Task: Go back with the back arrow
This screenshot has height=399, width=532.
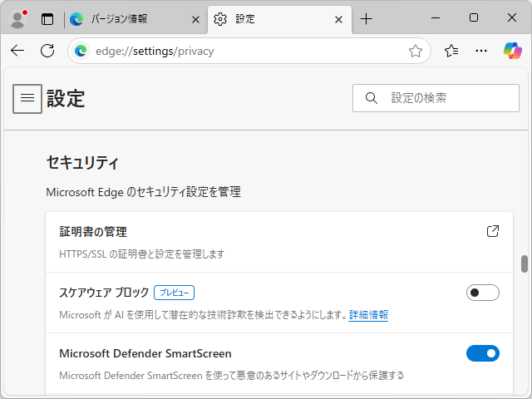Action: click(x=17, y=51)
